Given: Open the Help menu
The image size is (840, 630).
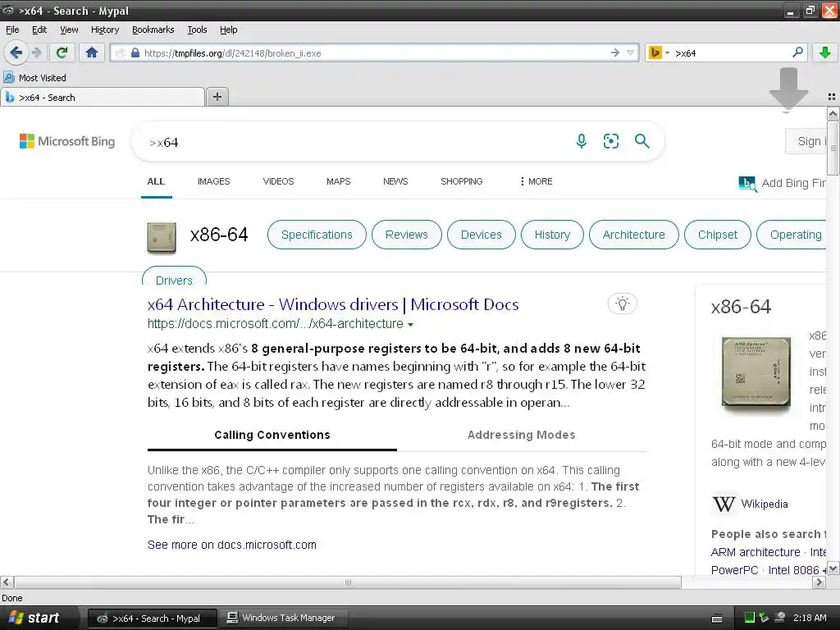Looking at the screenshot, I should pyautogui.click(x=228, y=30).
